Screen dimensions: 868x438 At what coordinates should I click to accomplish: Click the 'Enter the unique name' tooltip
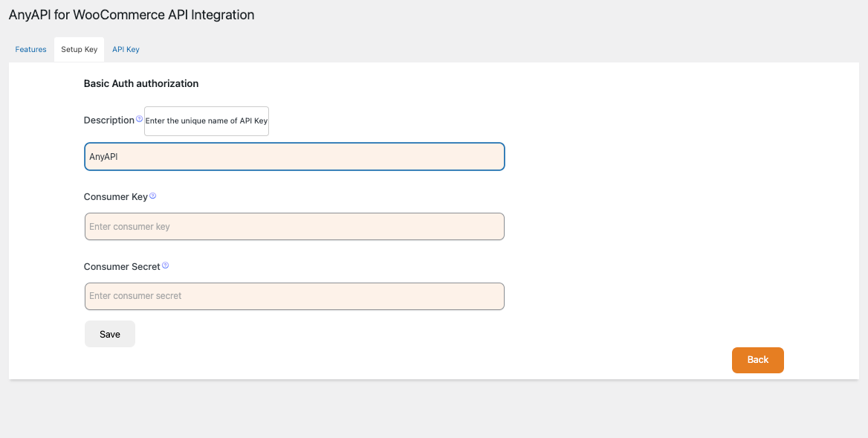(207, 121)
